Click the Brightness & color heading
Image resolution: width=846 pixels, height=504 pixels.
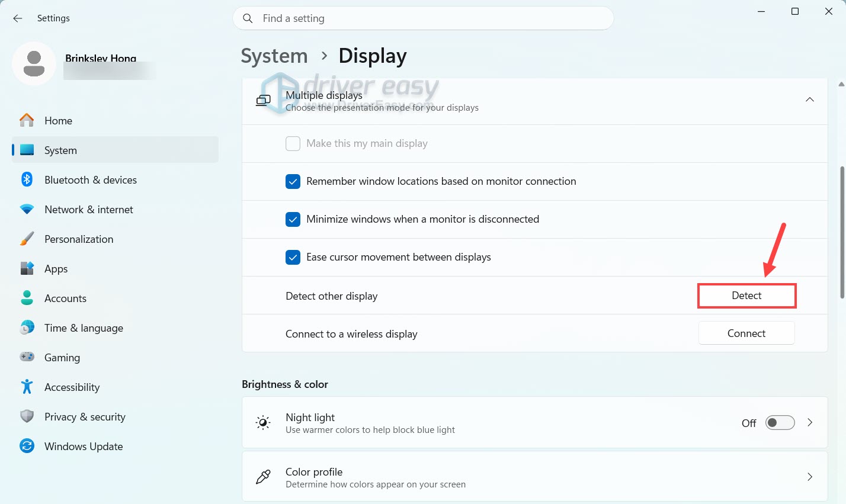[x=285, y=384]
